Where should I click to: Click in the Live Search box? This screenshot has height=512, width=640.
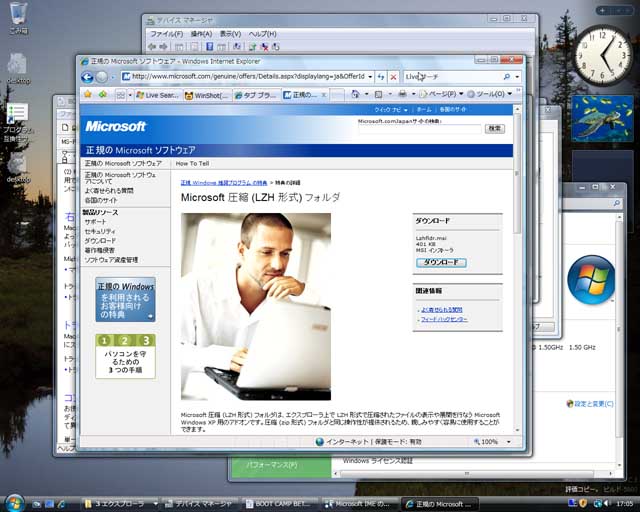(x=452, y=77)
